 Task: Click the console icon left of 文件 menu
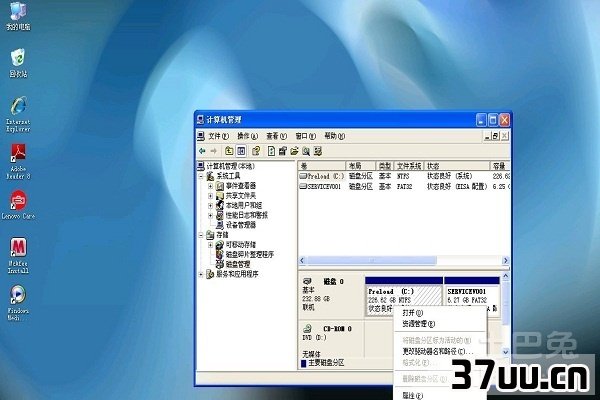tap(201, 136)
